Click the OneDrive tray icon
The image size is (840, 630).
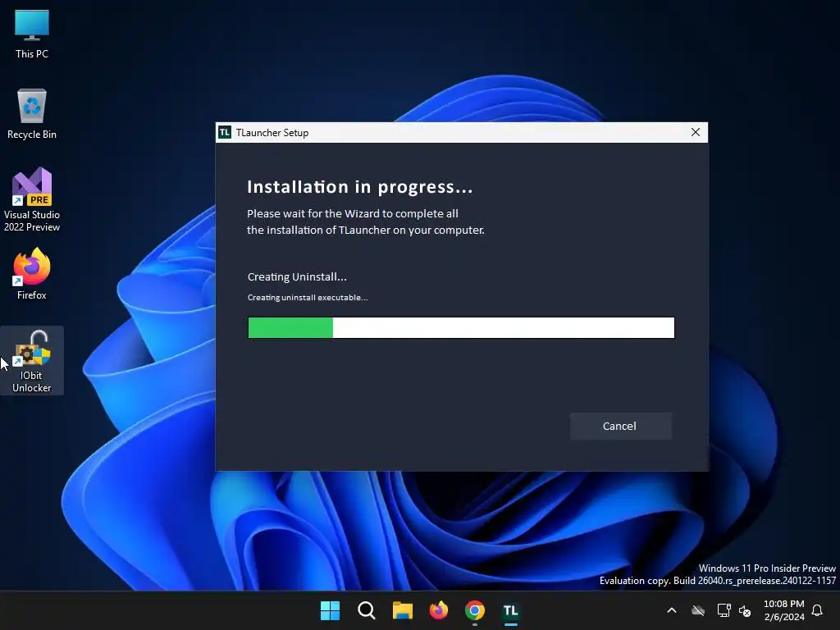point(697,610)
